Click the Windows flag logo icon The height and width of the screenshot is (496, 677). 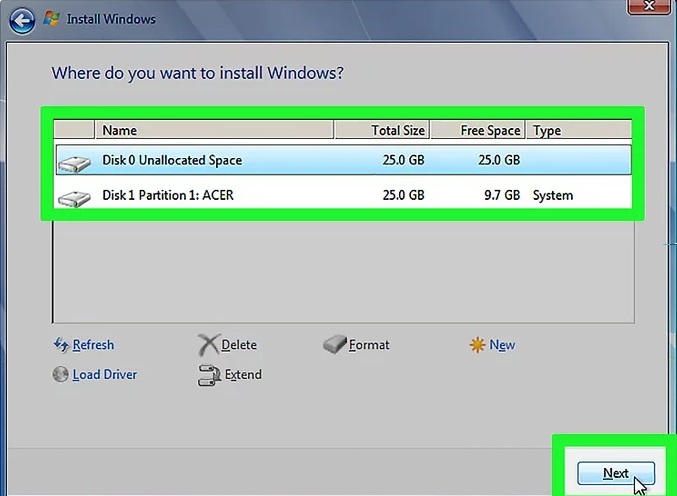click(52, 19)
